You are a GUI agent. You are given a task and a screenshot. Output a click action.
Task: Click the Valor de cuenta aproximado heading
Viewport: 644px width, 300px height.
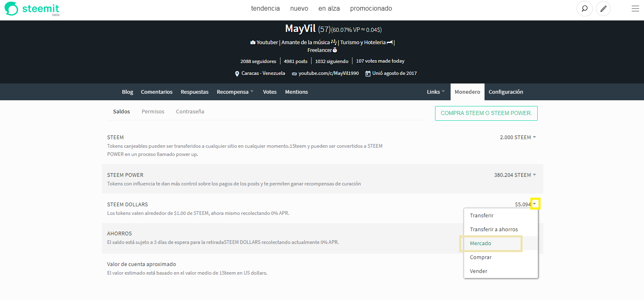141,264
